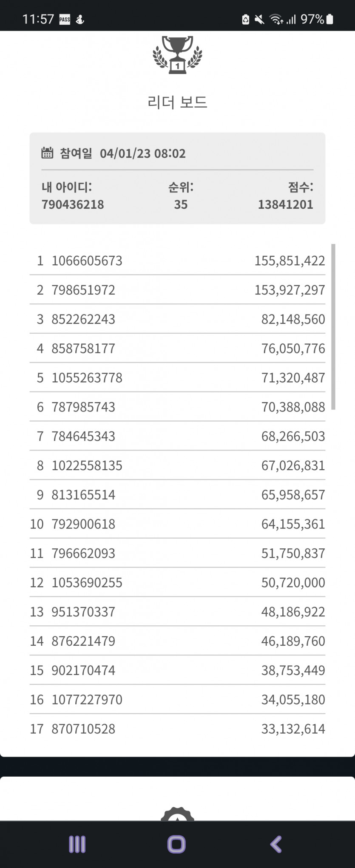Select rank 10 entry 792900618

tap(177, 524)
